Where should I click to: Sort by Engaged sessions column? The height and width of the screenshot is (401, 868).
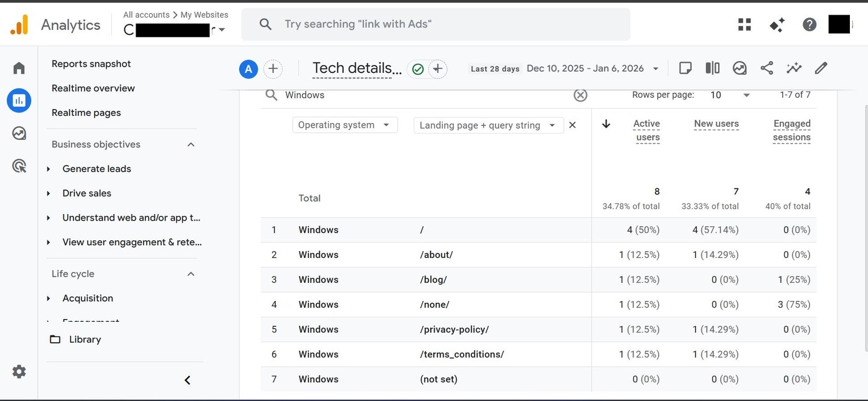coord(792,131)
